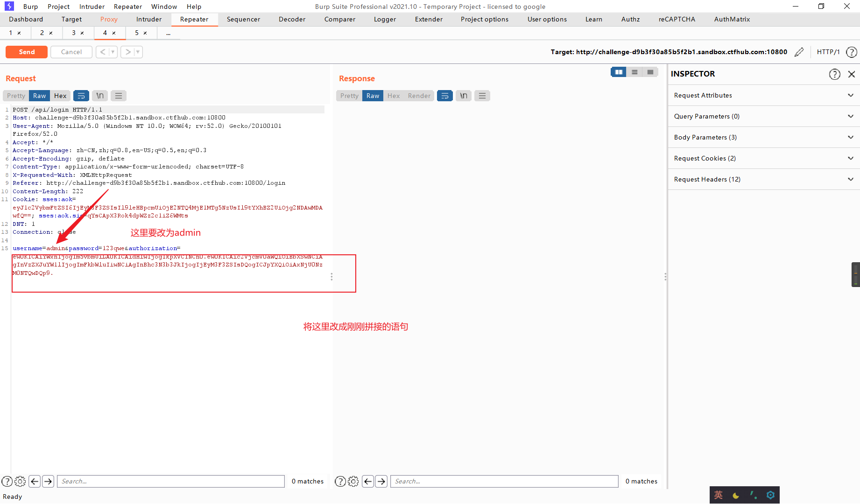
Task: Open Request search help icon
Action: point(7,481)
